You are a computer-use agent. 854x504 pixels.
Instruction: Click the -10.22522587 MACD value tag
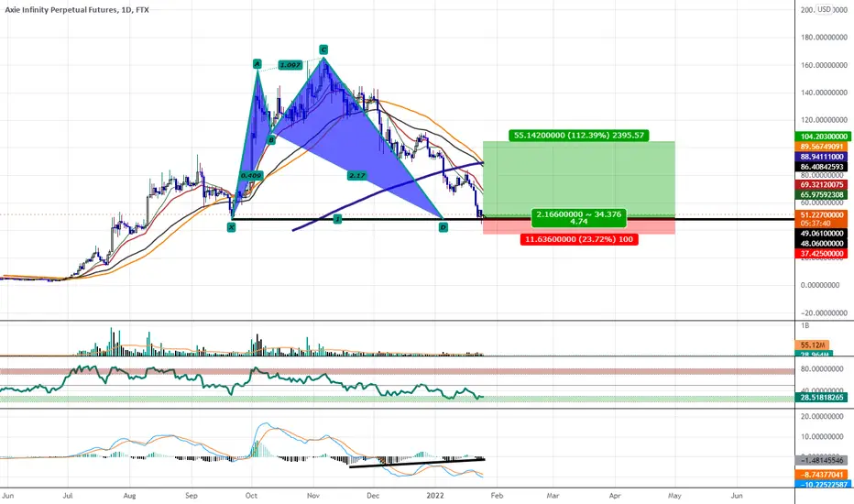pos(821,485)
